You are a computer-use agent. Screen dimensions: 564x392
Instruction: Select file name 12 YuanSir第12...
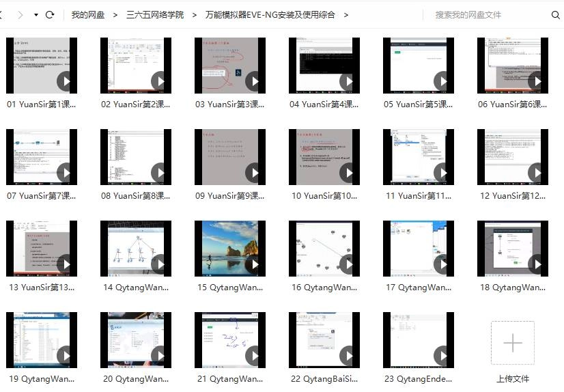[x=513, y=195]
